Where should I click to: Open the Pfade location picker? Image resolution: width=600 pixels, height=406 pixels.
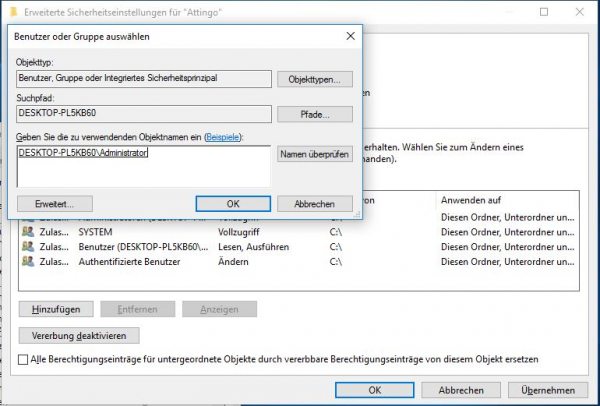314,114
